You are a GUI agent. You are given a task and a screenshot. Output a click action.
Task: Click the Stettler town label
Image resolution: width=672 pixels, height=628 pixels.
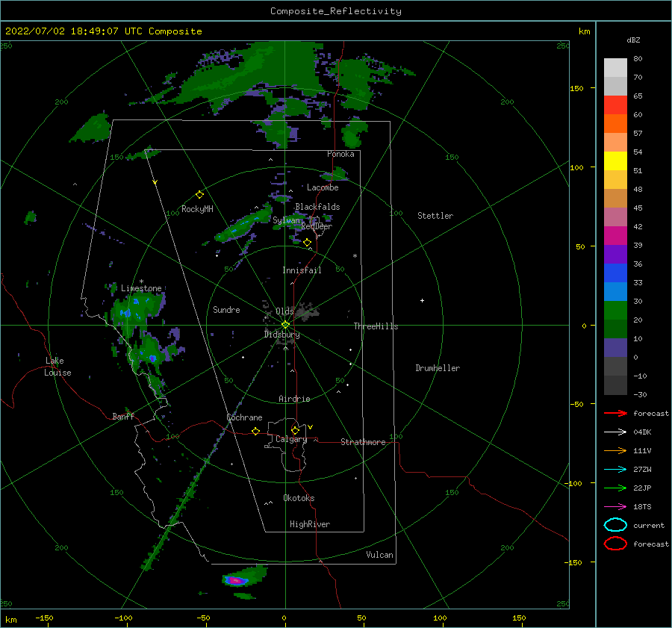[435, 216]
